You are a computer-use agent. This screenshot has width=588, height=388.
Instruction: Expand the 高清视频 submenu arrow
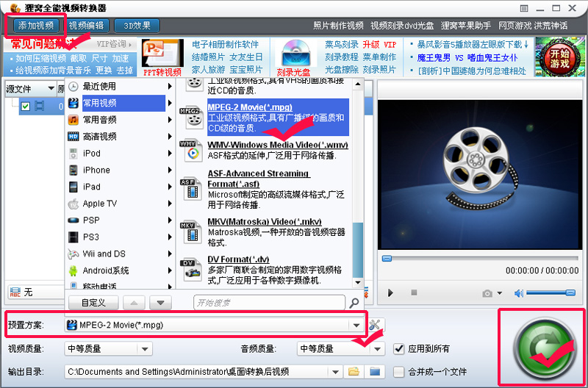tap(170, 137)
